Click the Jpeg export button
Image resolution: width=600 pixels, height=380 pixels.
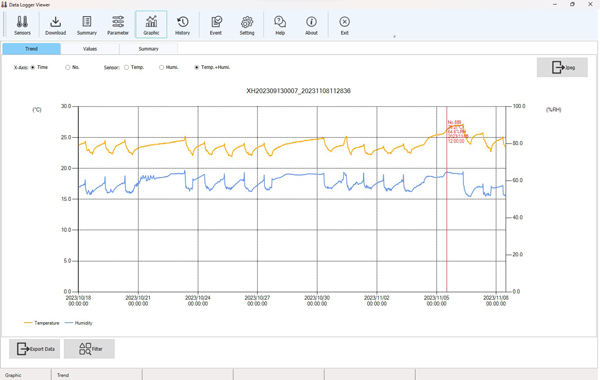pyautogui.click(x=562, y=67)
